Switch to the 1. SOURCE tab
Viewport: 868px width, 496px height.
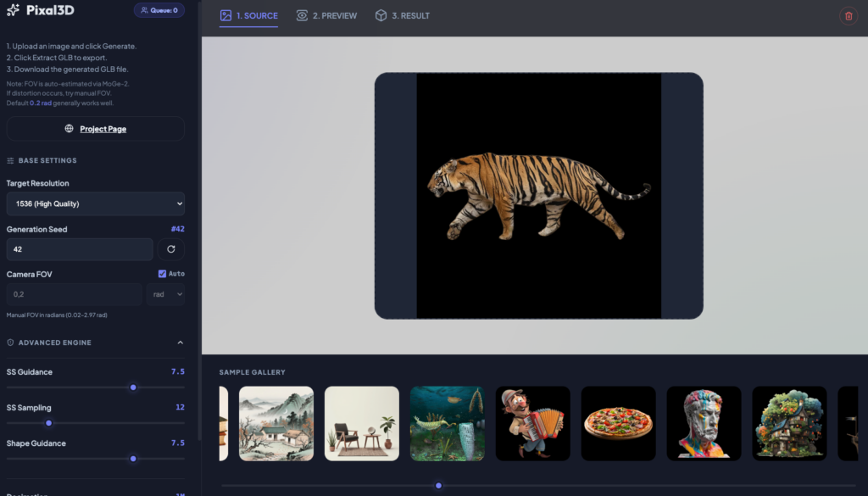248,15
